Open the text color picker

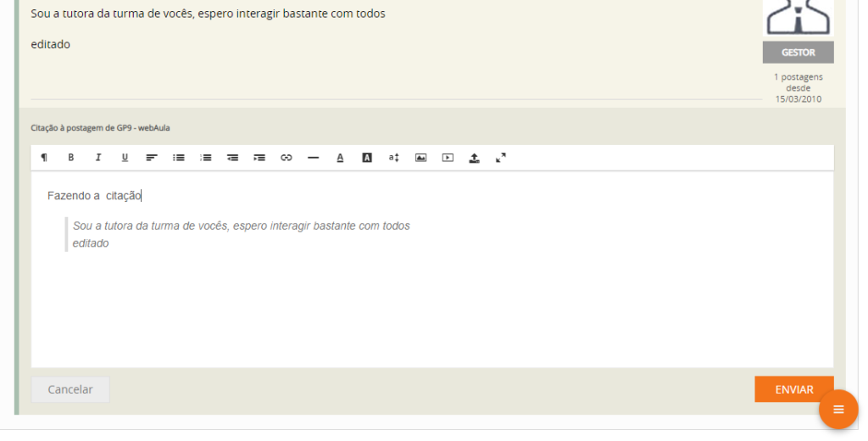coord(340,158)
